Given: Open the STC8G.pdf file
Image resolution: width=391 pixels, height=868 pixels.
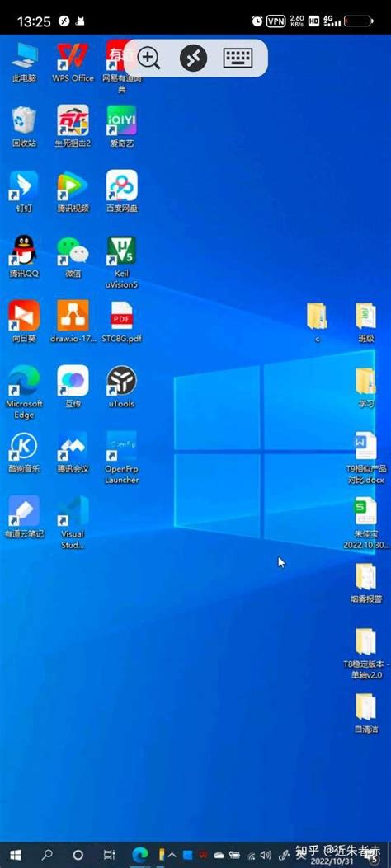Looking at the screenshot, I should click(x=121, y=322).
